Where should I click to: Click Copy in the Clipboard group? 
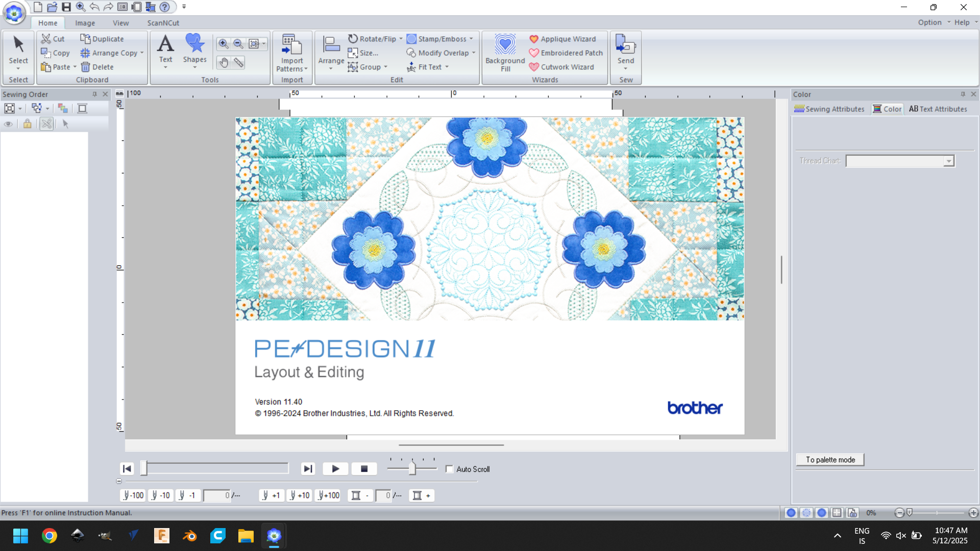click(x=55, y=53)
